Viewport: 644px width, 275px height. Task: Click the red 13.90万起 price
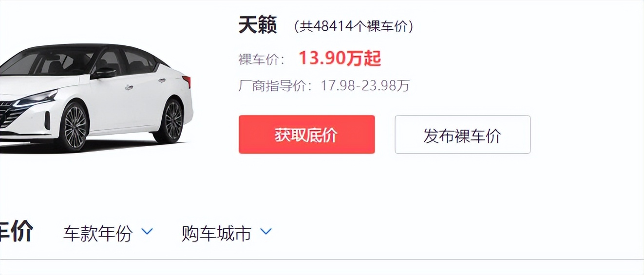coord(340,59)
